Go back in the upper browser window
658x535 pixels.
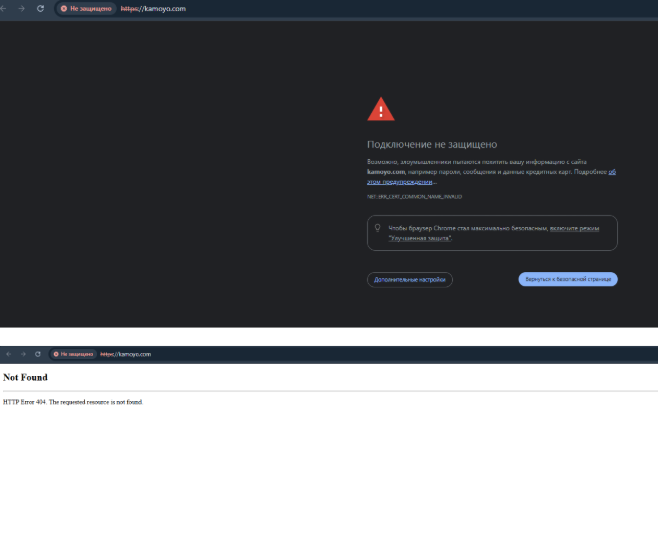(3, 8)
